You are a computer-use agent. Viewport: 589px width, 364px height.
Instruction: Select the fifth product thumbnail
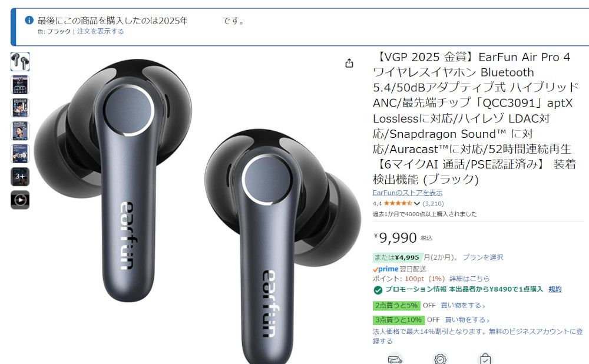point(20,154)
